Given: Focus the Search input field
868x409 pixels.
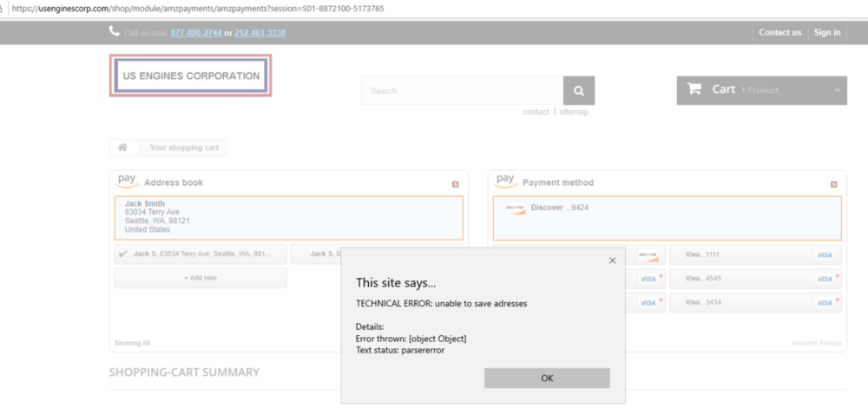Looking at the screenshot, I should [x=463, y=91].
